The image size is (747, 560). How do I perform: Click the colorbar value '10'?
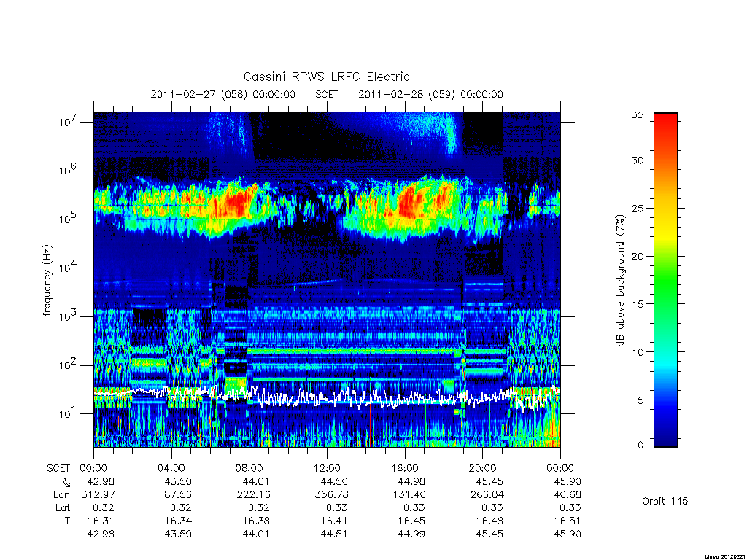[637, 352]
